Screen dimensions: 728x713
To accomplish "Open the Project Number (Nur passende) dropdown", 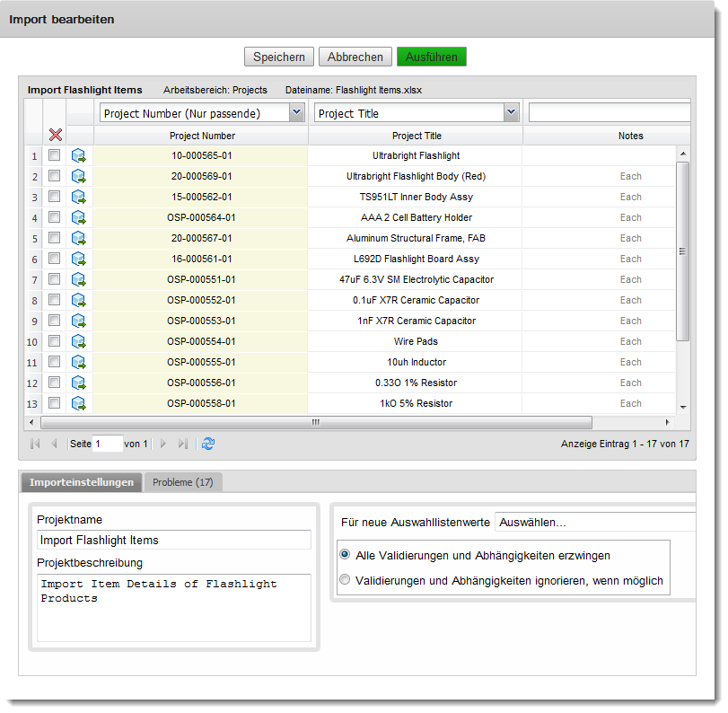I will click(x=297, y=112).
